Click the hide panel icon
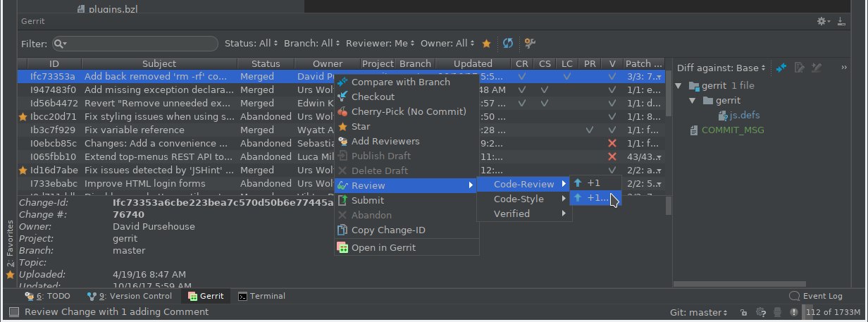The width and height of the screenshot is (868, 322). (841, 22)
